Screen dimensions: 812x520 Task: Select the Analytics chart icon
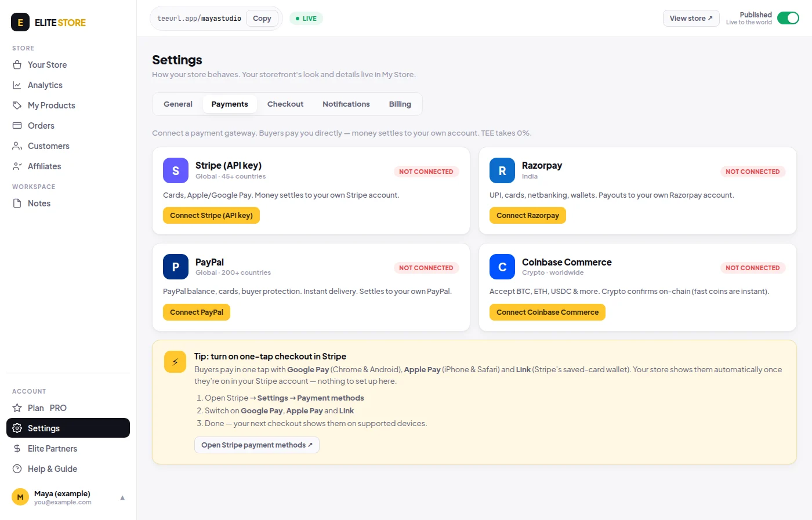17,85
